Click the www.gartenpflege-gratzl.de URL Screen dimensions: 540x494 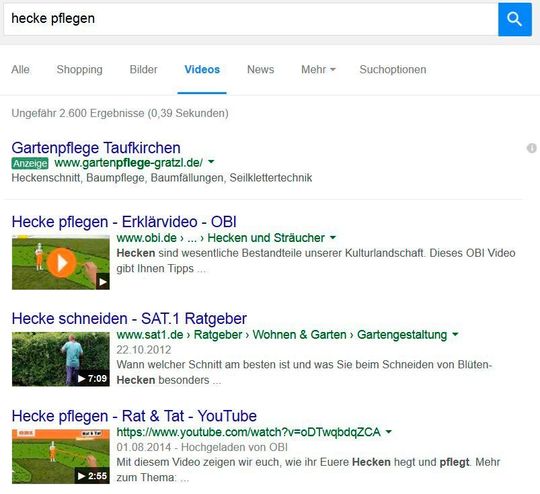pyautogui.click(x=128, y=163)
